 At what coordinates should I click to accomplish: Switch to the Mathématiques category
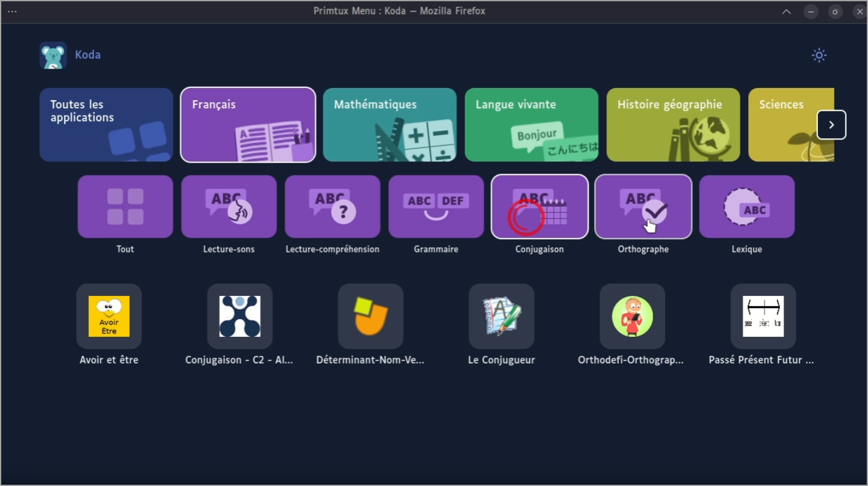click(x=389, y=125)
